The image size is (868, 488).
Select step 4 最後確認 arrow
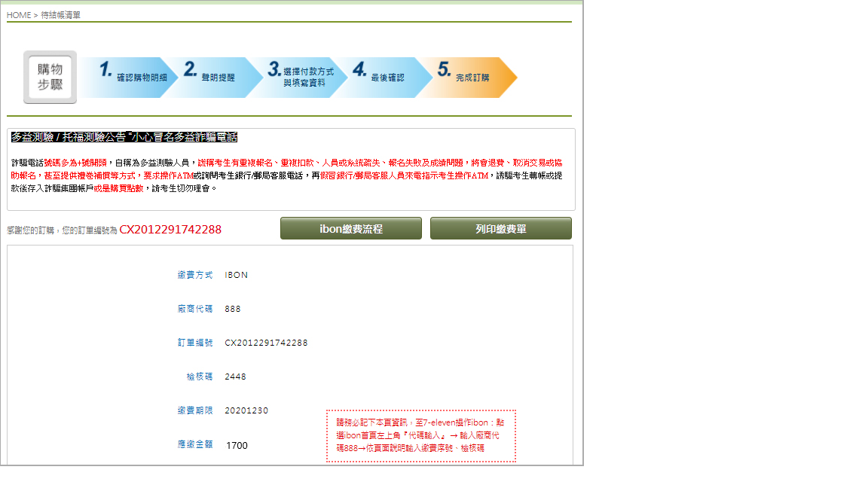(381, 77)
